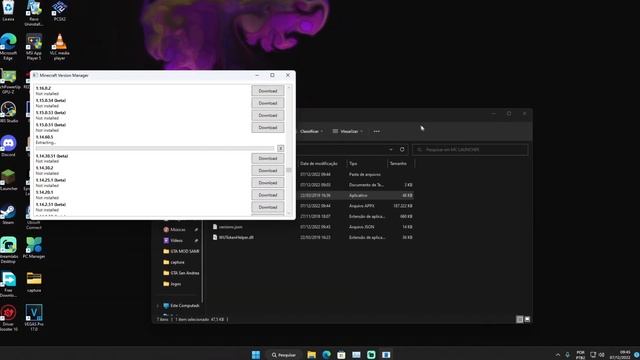This screenshot has height=360, width=640.
Task: Open the capture folder on desktop
Action: tap(34, 282)
